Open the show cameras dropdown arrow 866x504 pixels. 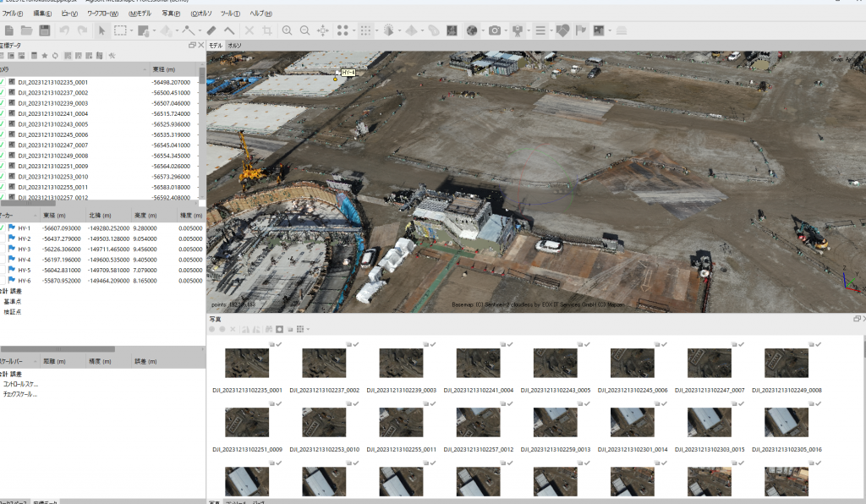coord(506,31)
